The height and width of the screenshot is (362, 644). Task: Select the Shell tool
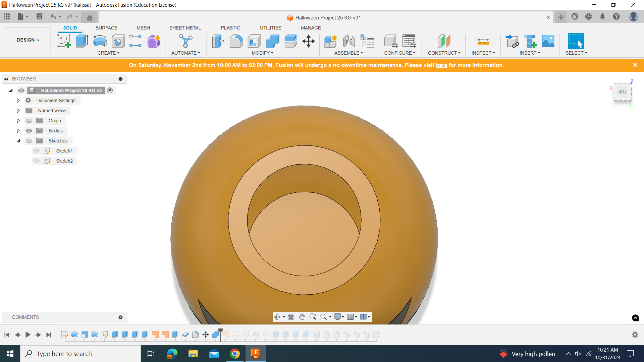pyautogui.click(x=254, y=41)
